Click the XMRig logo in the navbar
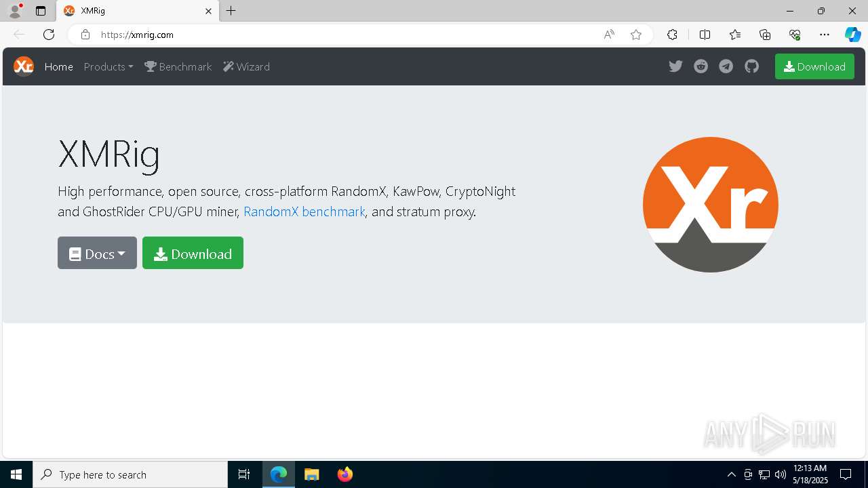868x488 pixels. pos(24,66)
